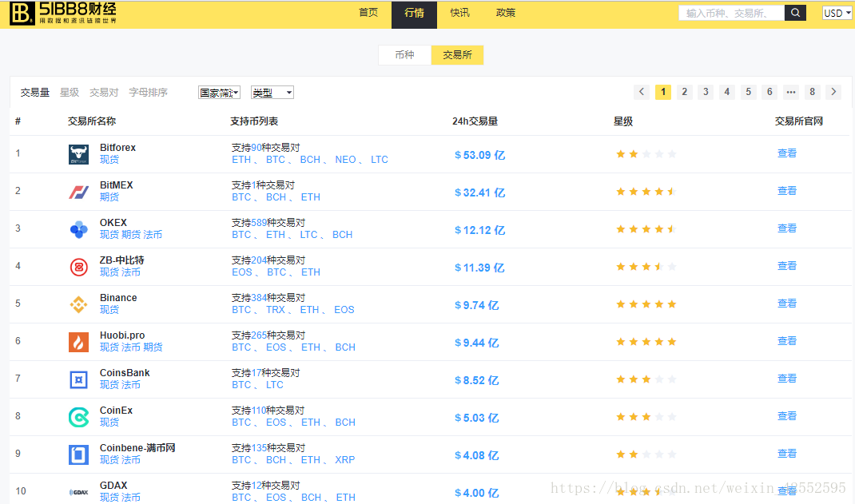Click the Bitforex bull logo
This screenshot has height=504, width=855.
coord(78,154)
